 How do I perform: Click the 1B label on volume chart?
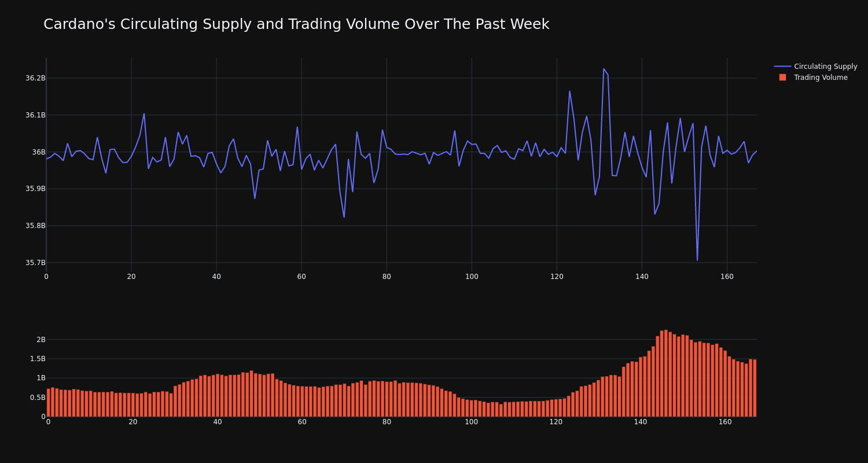(x=41, y=378)
